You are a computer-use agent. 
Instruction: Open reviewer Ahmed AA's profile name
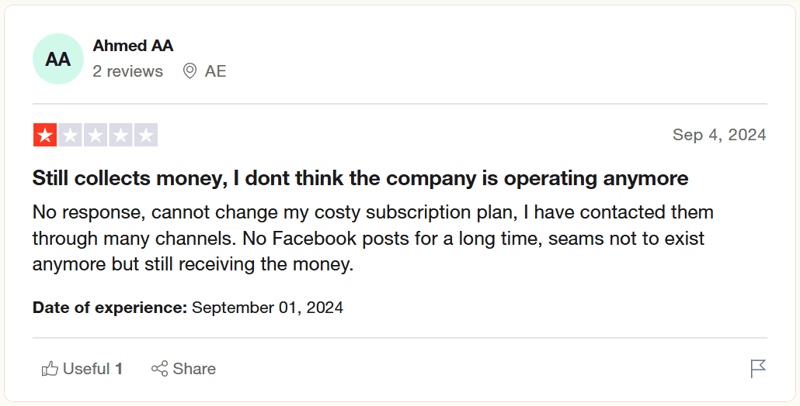tap(132, 45)
